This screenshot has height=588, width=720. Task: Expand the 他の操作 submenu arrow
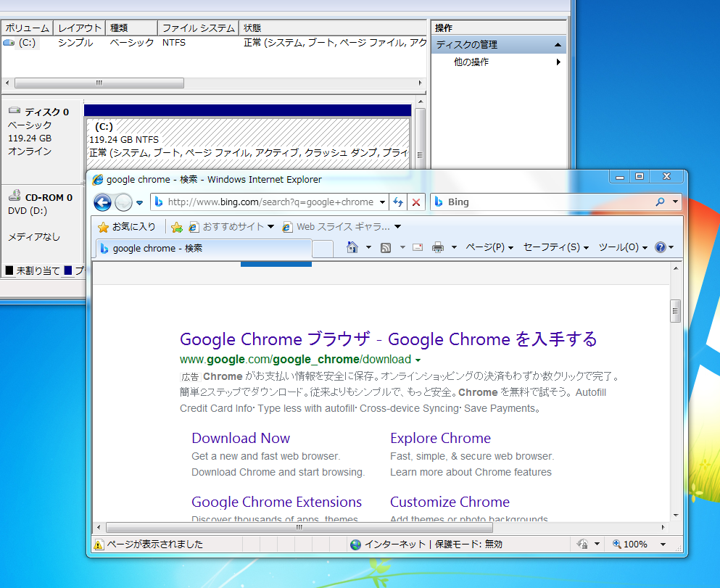[558, 62]
